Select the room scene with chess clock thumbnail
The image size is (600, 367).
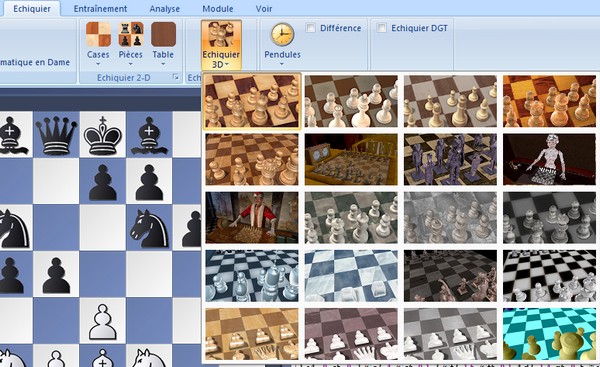[x=351, y=159]
